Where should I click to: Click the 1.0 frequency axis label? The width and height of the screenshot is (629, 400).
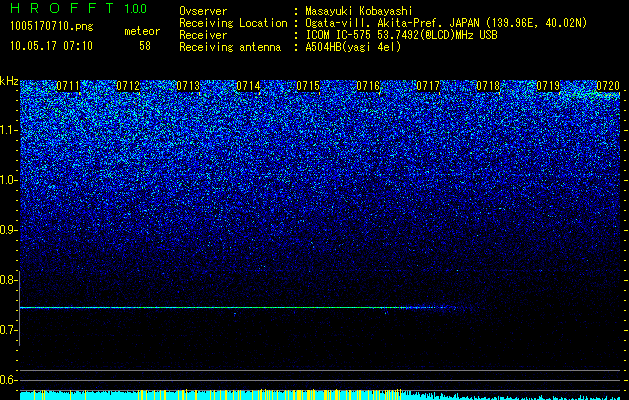[x=8, y=181]
